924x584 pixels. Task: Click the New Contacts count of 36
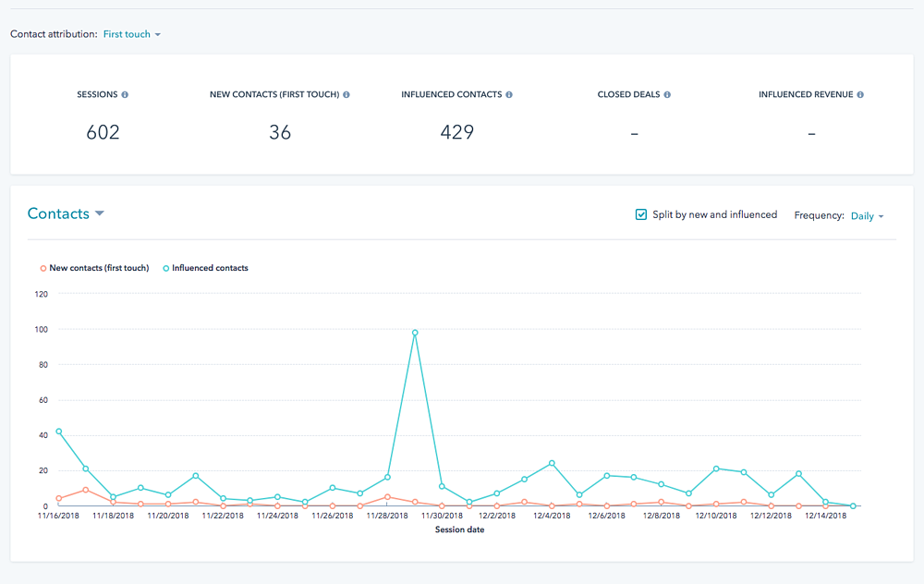[280, 132]
